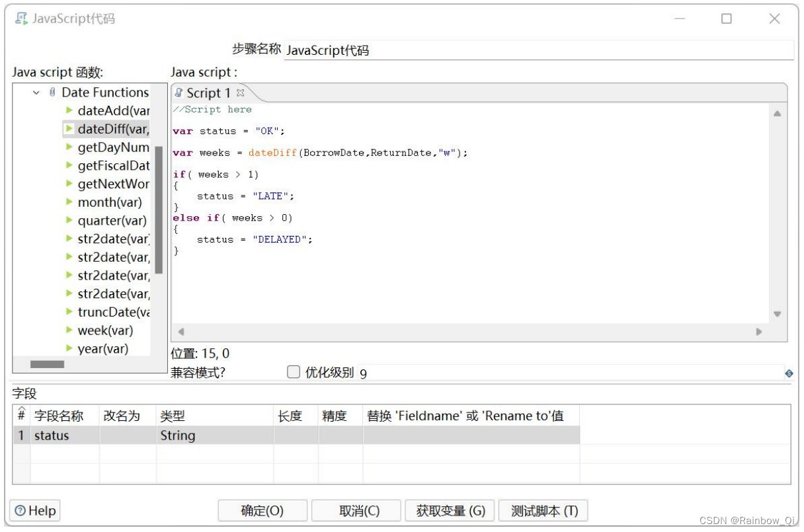Select the status field name cell
The height and width of the screenshot is (532, 804).
pyautogui.click(x=65, y=436)
